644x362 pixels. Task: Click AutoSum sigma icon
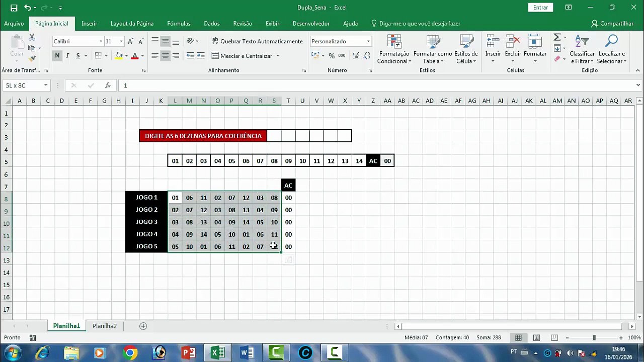[557, 37]
